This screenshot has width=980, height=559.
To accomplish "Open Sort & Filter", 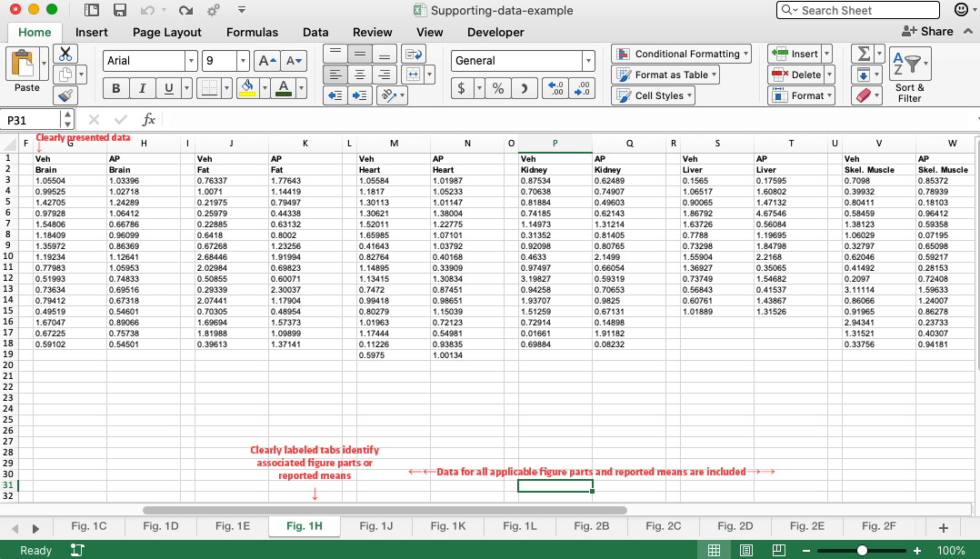I will (x=910, y=75).
